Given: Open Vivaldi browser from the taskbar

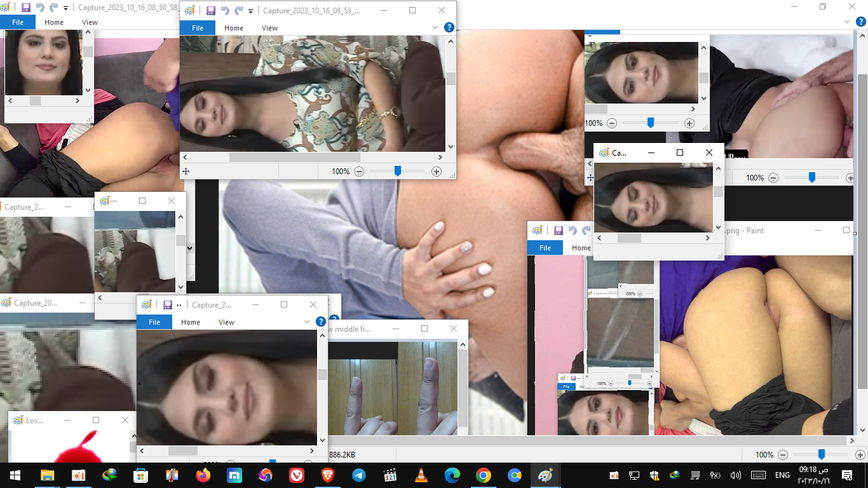Looking at the screenshot, I should 296,475.
